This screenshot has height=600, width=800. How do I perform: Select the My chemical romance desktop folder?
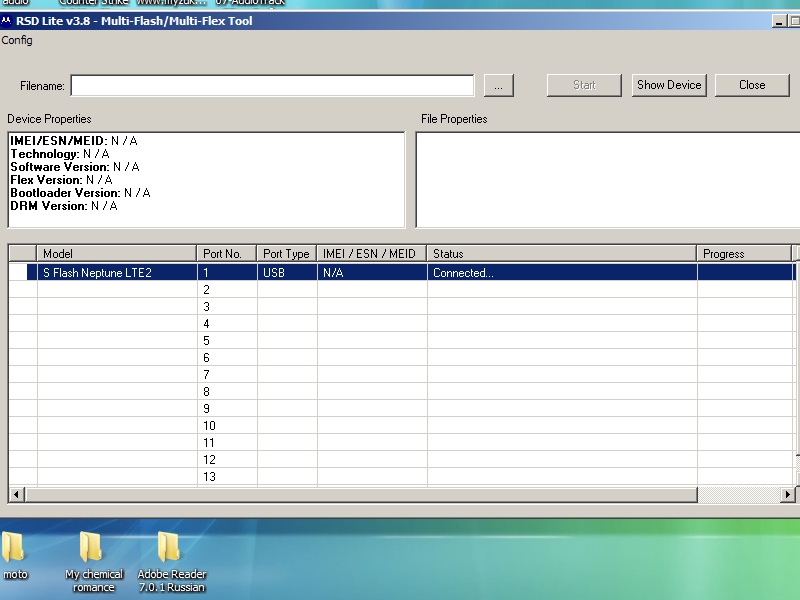click(x=93, y=561)
